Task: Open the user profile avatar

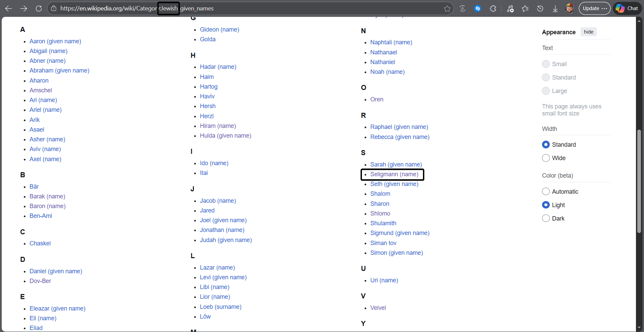Action: point(570,8)
